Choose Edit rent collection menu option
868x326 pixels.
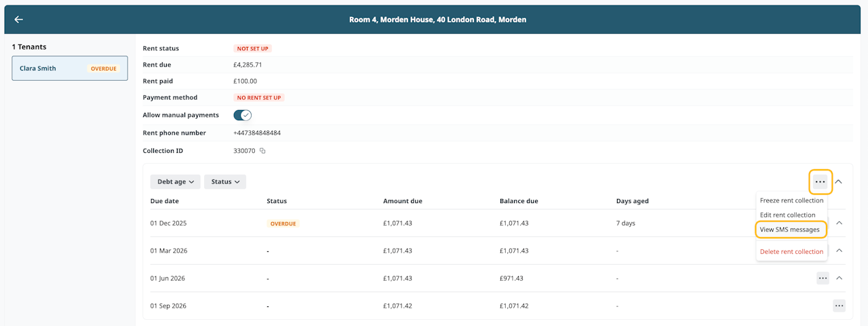pyautogui.click(x=787, y=215)
